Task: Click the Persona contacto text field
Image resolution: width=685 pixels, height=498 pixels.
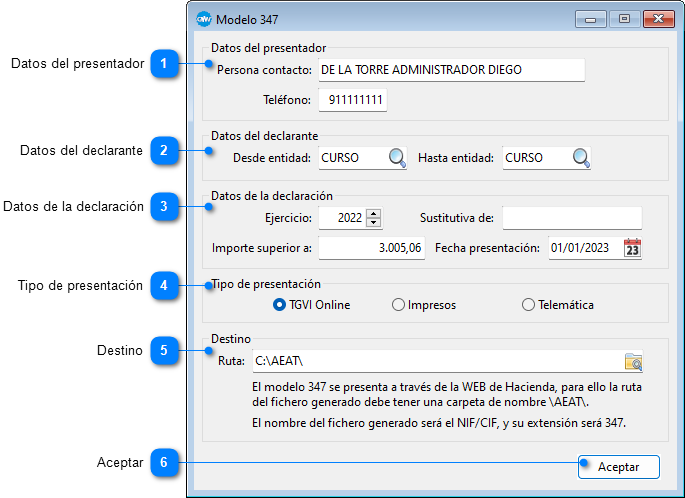Action: (450, 70)
